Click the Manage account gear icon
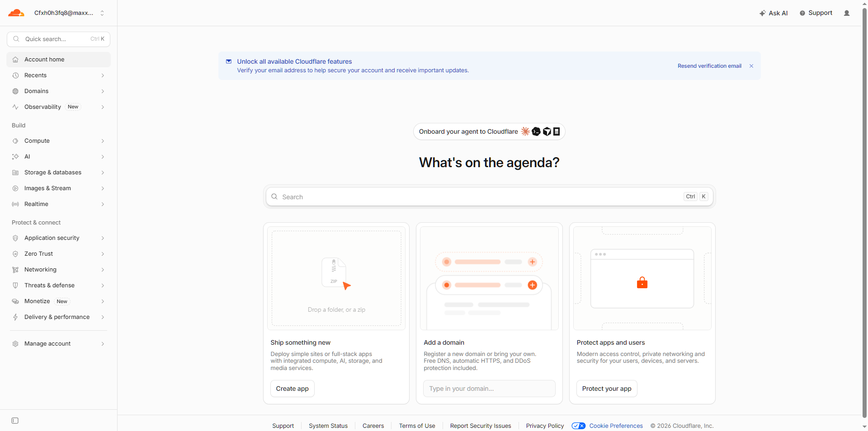 tap(15, 344)
